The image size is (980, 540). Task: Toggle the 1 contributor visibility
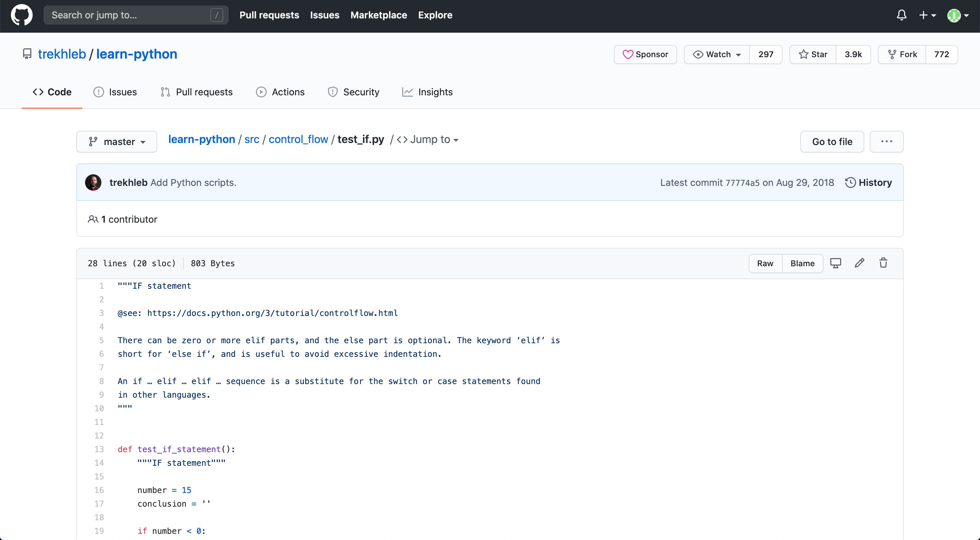(123, 219)
